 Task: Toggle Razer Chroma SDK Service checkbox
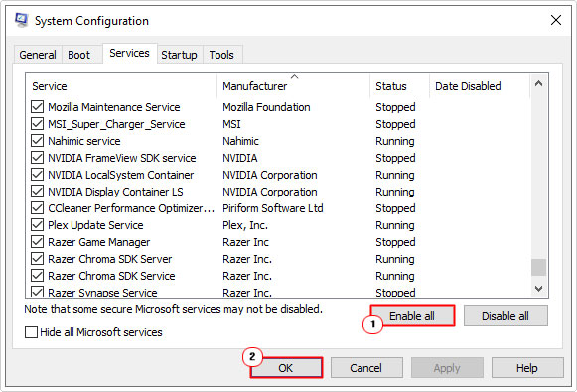37,276
